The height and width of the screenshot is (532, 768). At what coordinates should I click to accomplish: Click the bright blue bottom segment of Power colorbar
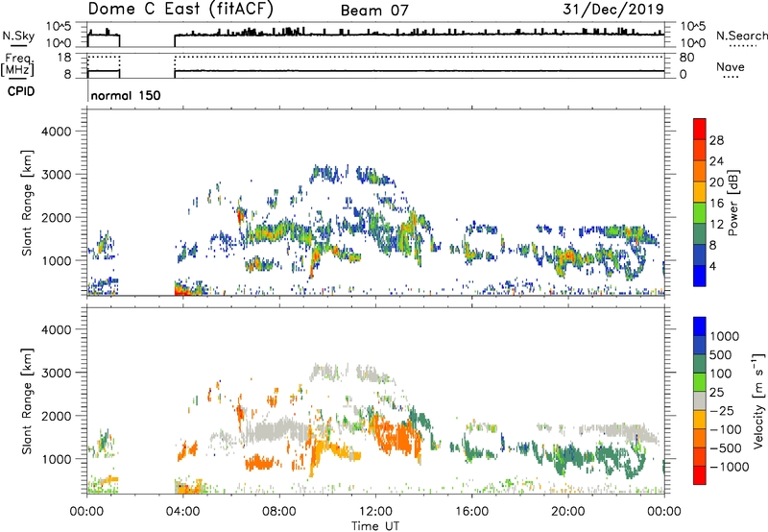(700, 276)
